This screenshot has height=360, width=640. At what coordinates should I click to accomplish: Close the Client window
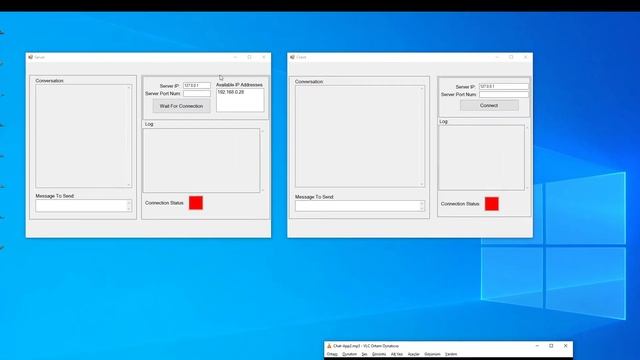pos(525,57)
